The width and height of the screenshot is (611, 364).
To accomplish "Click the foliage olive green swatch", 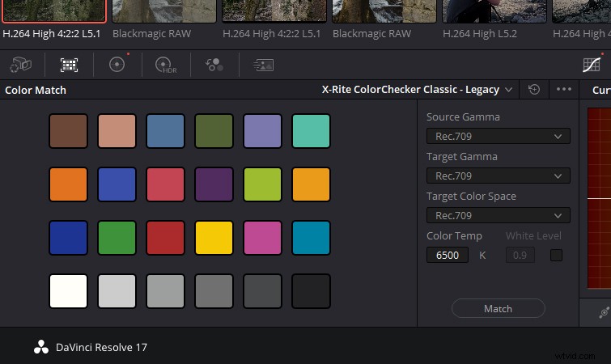I will 214,131.
